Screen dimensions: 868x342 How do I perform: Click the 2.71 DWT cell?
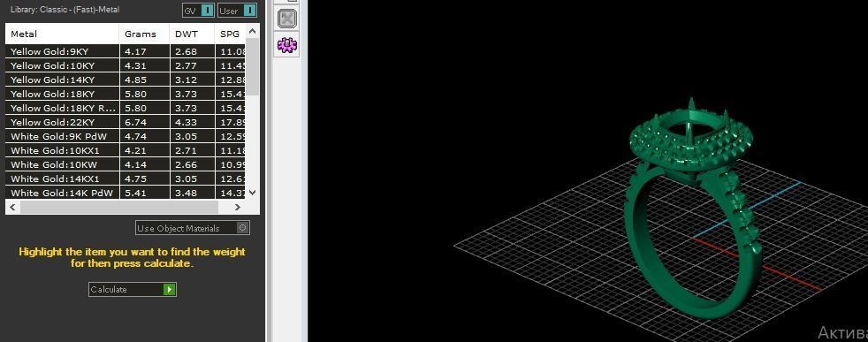(x=192, y=150)
